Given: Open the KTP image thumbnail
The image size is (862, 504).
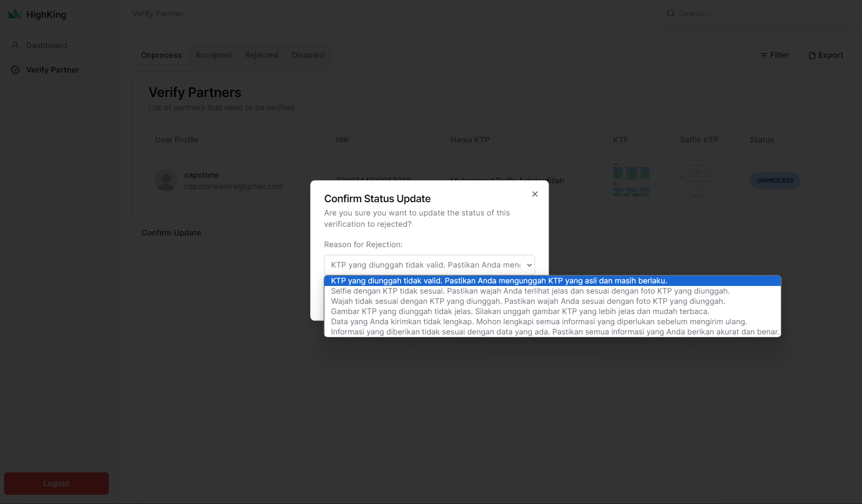Looking at the screenshot, I should (x=631, y=180).
